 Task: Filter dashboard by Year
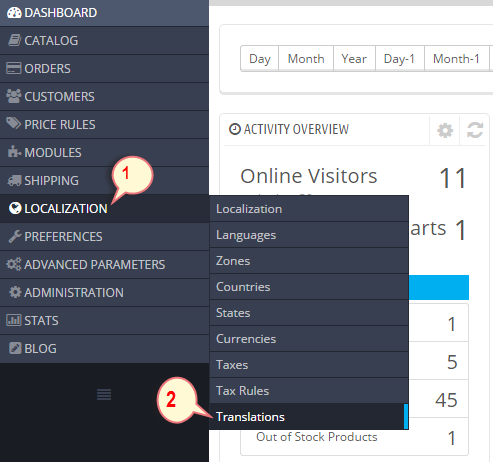point(354,59)
